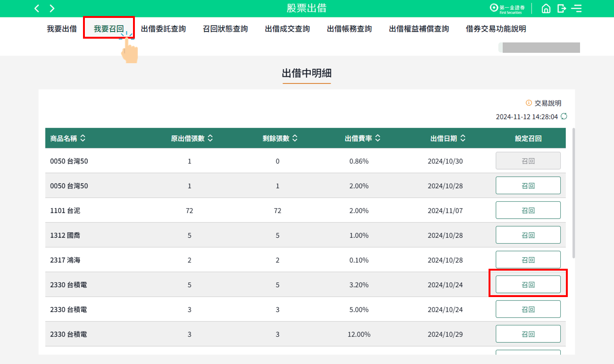614x364 pixels.
Task: Go back using the left arrow icon
Action: pyautogui.click(x=37, y=8)
